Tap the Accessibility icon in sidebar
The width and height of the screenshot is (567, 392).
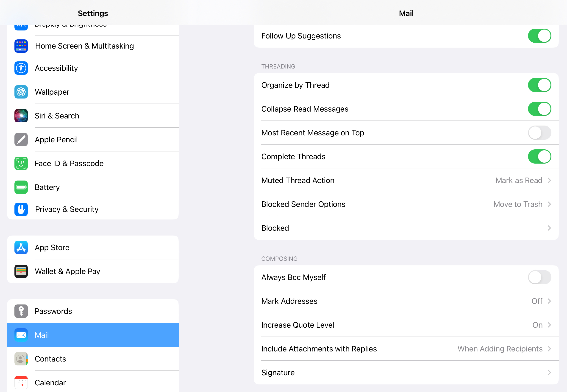[21, 68]
